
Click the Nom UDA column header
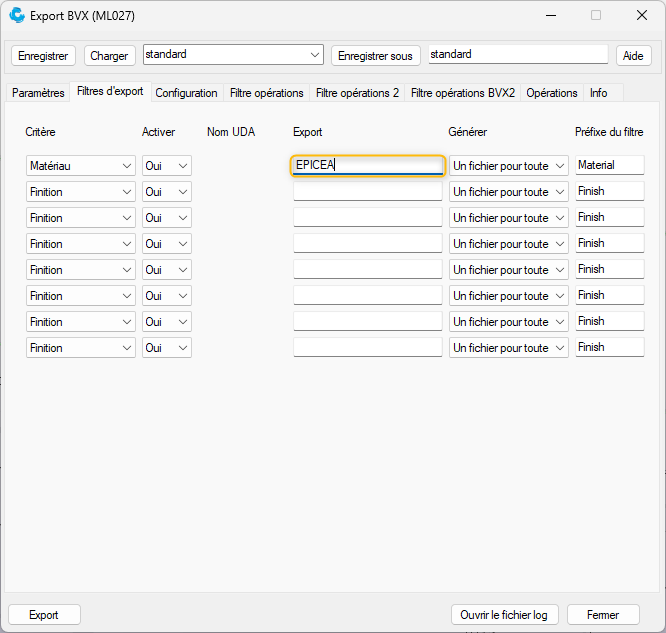pyautogui.click(x=231, y=132)
